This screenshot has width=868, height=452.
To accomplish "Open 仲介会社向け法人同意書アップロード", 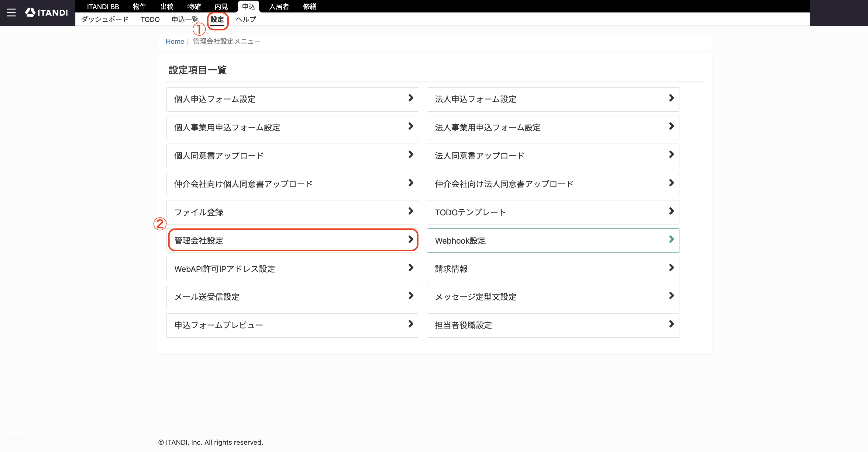I will [x=553, y=184].
